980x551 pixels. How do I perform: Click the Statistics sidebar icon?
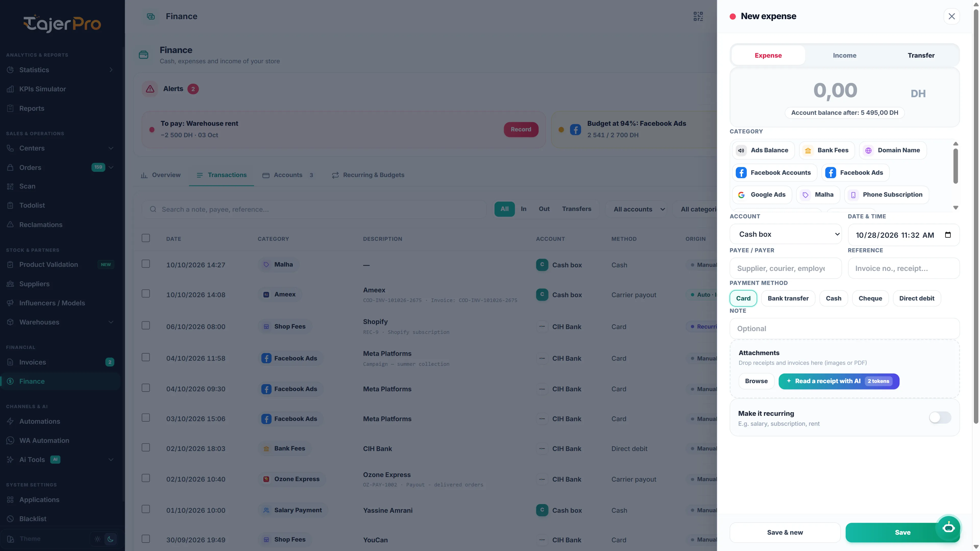(x=10, y=70)
